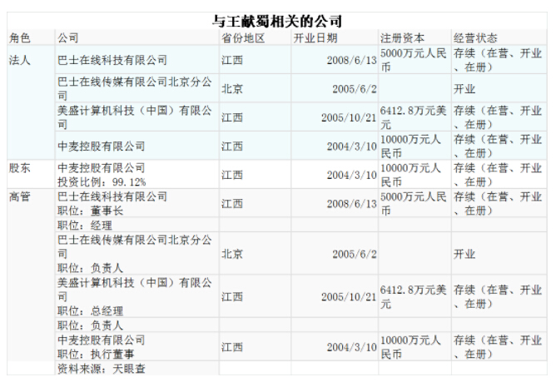This screenshot has width=556, height=392.
Task: Select the 北京 cell in the 高管 section
Action: point(232,254)
